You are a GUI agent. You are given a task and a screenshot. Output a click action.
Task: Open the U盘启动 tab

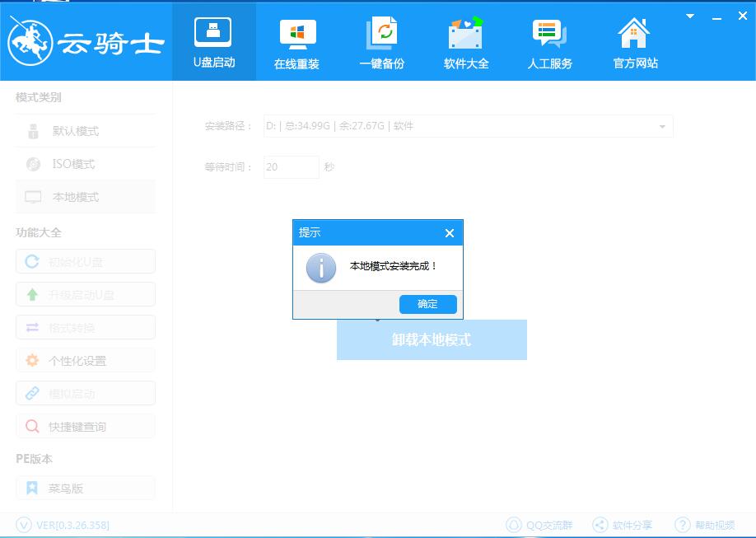pyautogui.click(x=214, y=43)
